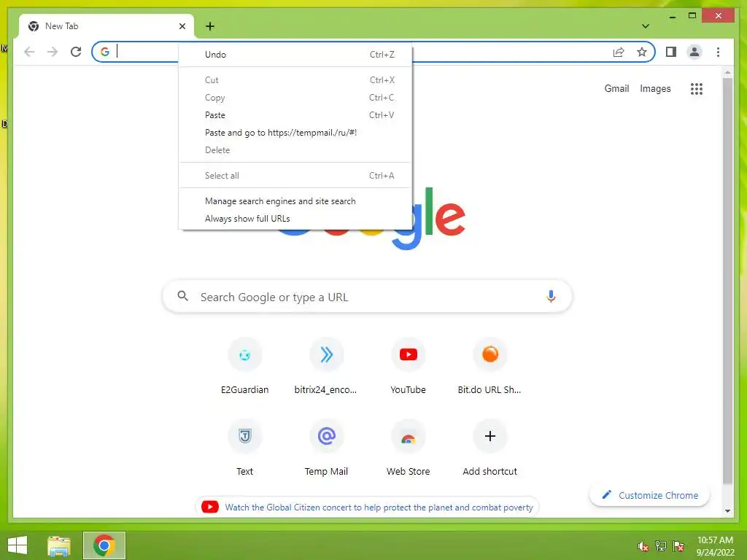
Task: Click the magnifier icon in search box
Action: click(x=182, y=296)
